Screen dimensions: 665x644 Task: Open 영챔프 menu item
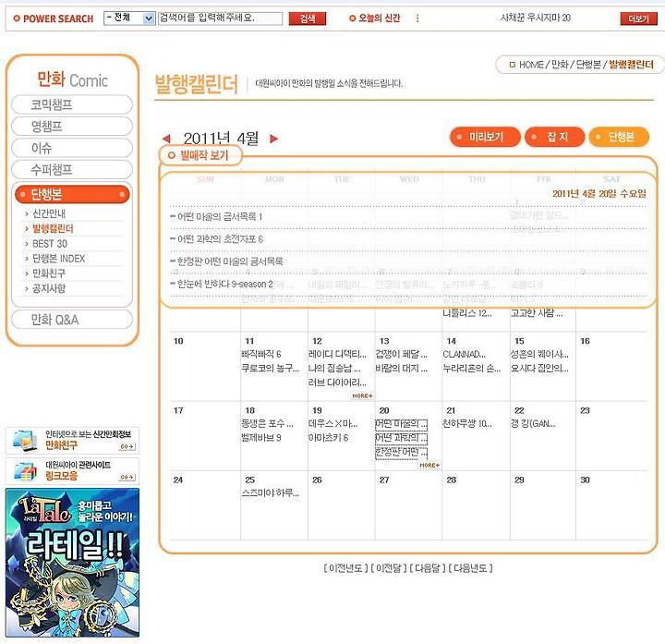[x=72, y=126]
